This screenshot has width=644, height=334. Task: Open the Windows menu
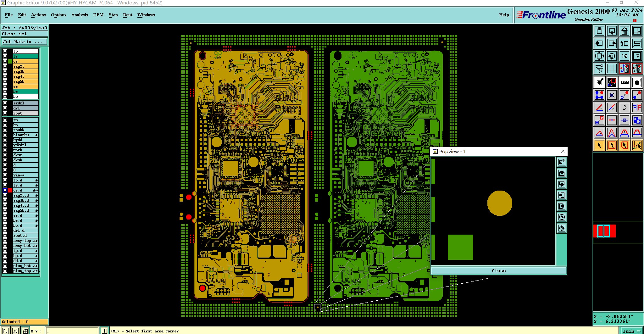[x=146, y=15]
